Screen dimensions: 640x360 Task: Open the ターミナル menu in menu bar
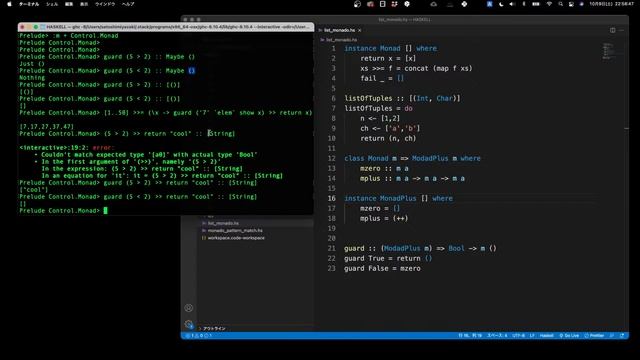coord(29,4)
